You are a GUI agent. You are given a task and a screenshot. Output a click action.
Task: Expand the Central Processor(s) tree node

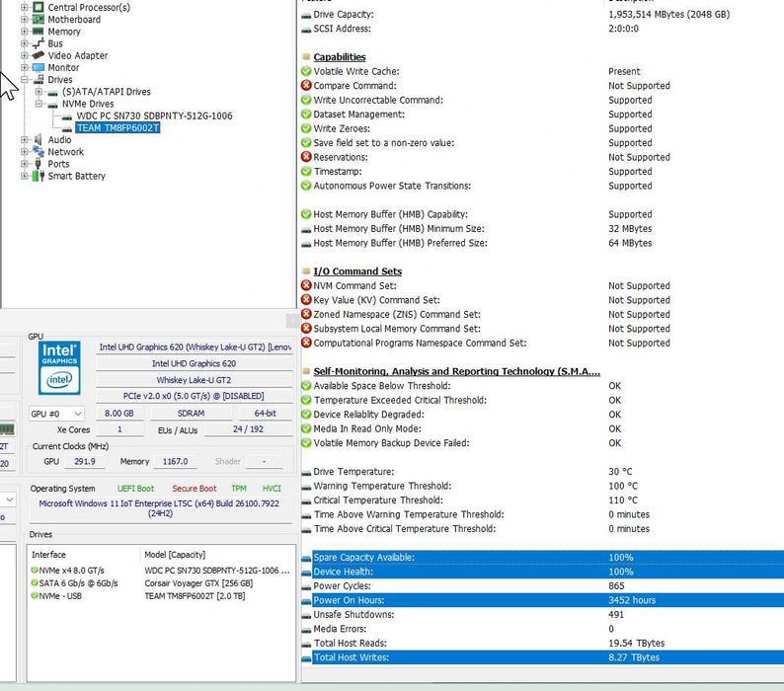[x=24, y=7]
